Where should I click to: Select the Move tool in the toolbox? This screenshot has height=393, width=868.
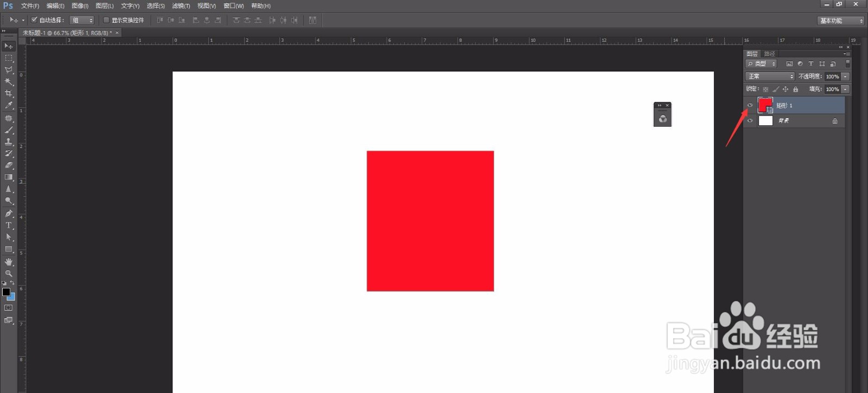[8, 46]
